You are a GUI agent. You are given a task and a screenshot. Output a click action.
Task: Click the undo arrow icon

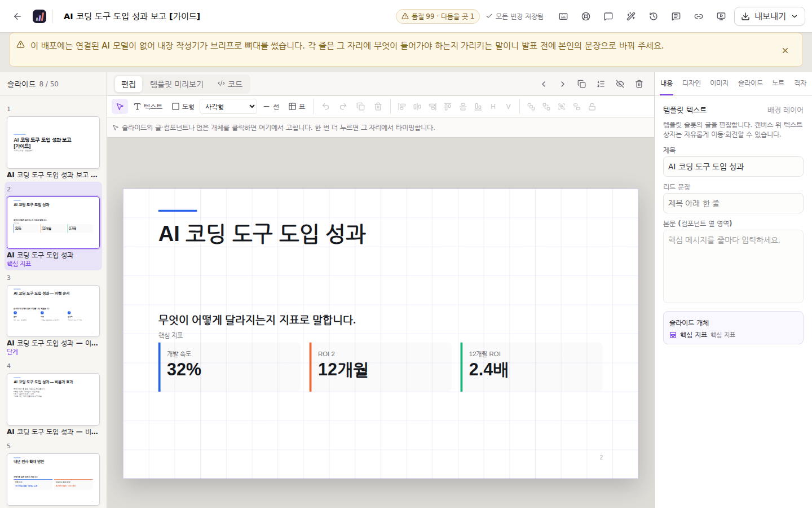pyautogui.click(x=325, y=107)
